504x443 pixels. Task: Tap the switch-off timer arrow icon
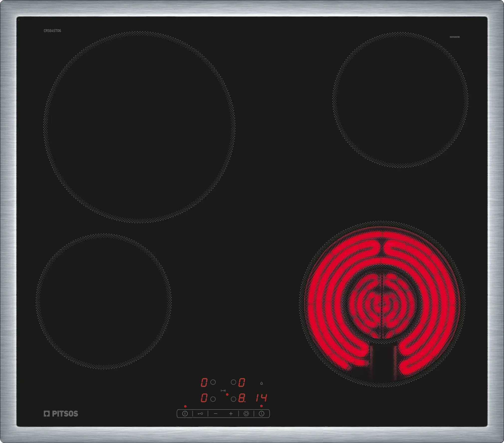[x=223, y=391]
